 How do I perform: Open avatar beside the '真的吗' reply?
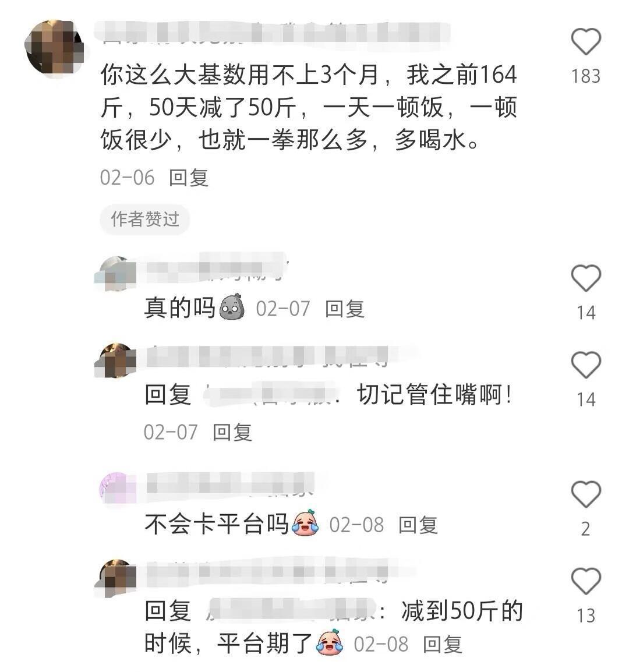pyautogui.click(x=116, y=274)
